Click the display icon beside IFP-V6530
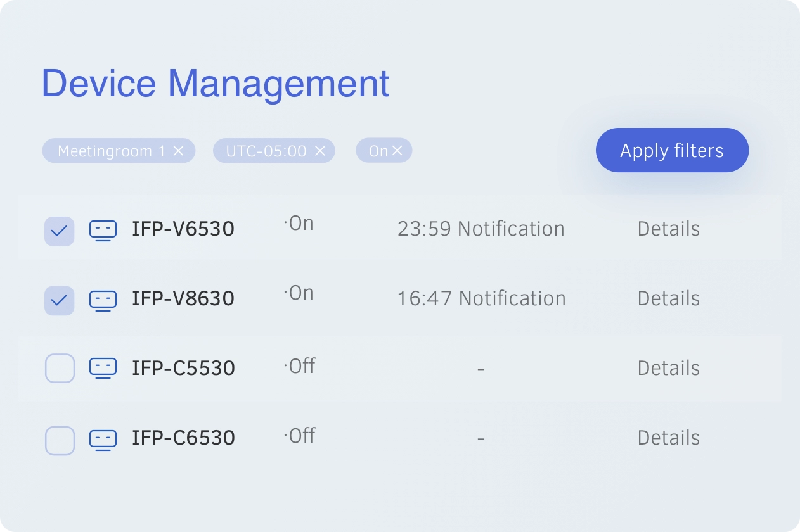This screenshot has width=800, height=532. coord(103,231)
